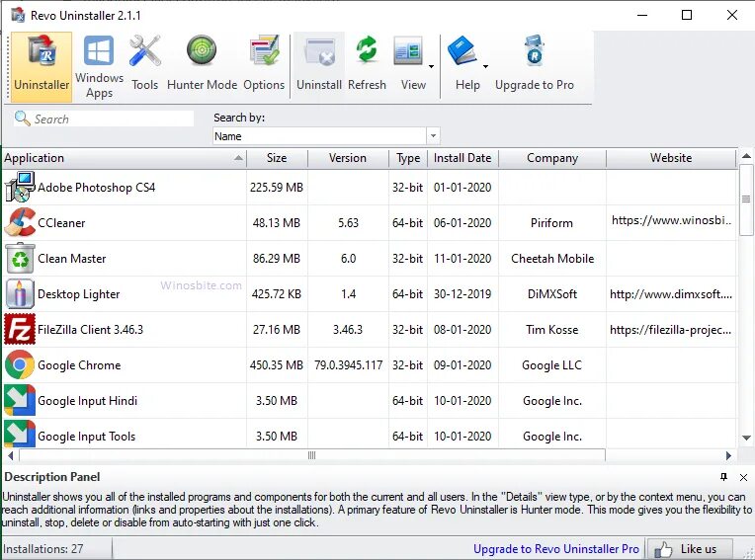Sort by the Company column header
755x560 pixels.
pyautogui.click(x=552, y=158)
